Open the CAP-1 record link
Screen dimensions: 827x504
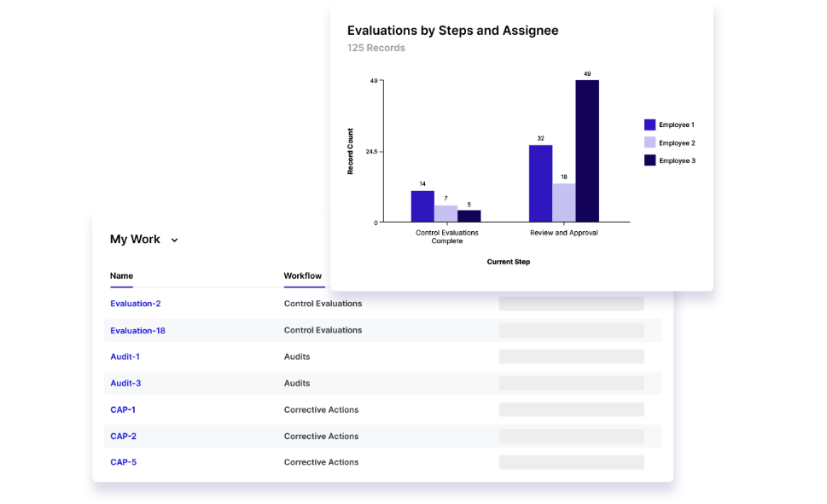[x=123, y=409]
